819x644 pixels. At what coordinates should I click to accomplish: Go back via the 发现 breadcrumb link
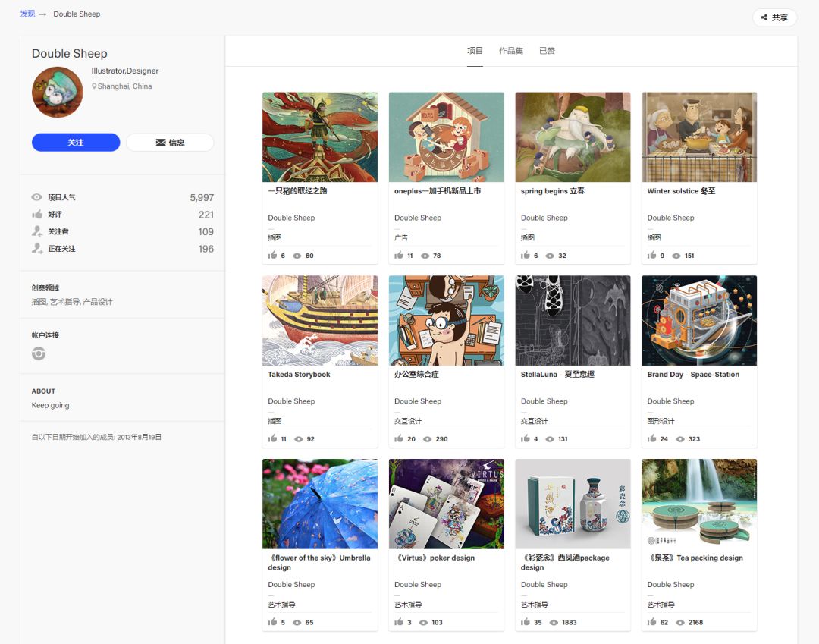pyautogui.click(x=27, y=14)
